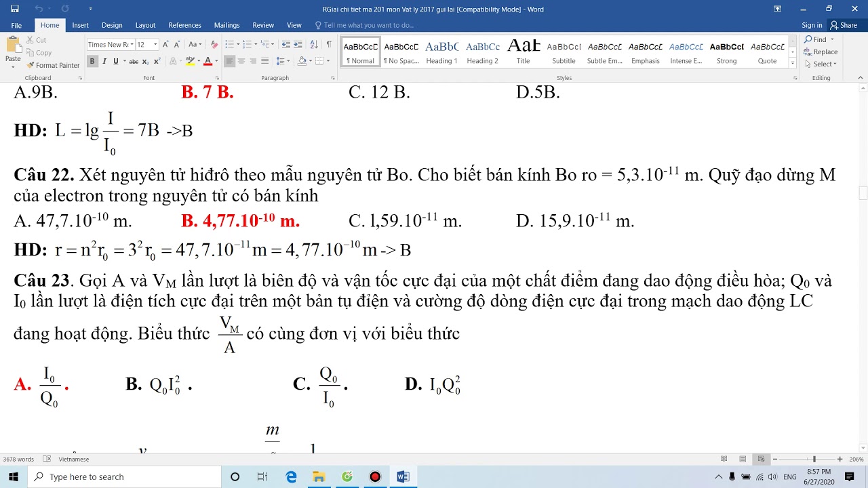Click the Sign in link
Viewport: 868px width, 488px height.
point(812,25)
